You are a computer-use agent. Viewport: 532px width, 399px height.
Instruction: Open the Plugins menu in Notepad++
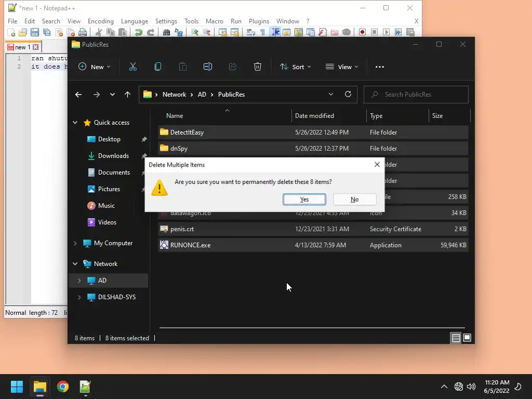pyautogui.click(x=259, y=21)
